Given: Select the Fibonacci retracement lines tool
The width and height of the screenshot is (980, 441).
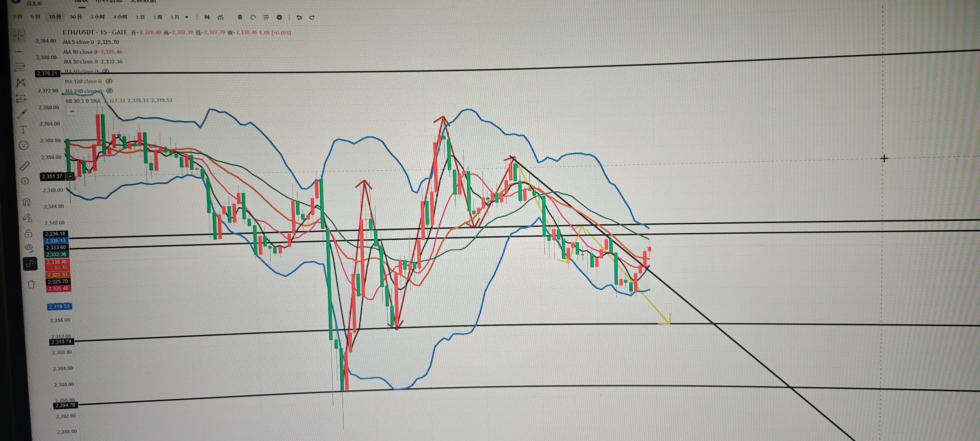Looking at the screenshot, I should click(x=20, y=67).
